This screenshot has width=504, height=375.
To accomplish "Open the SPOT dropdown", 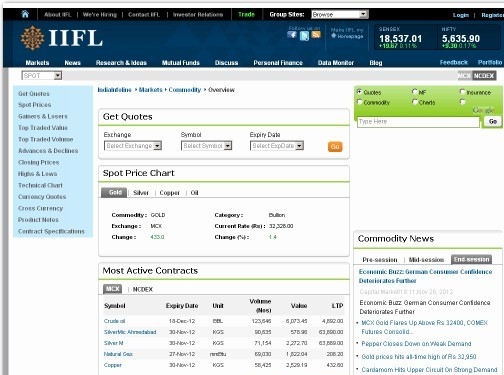I will [42, 76].
